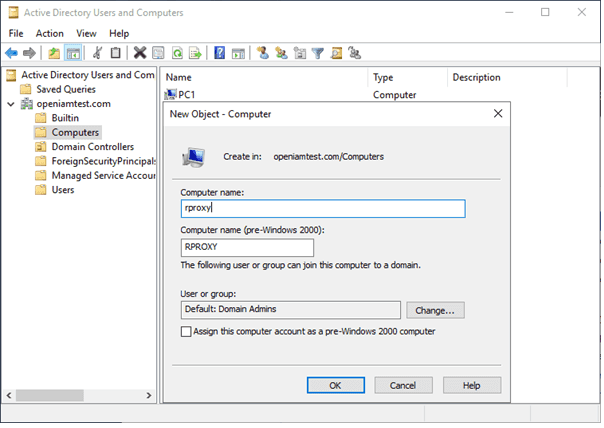The height and width of the screenshot is (428, 604).
Task: Open the Action menu
Action: (49, 33)
